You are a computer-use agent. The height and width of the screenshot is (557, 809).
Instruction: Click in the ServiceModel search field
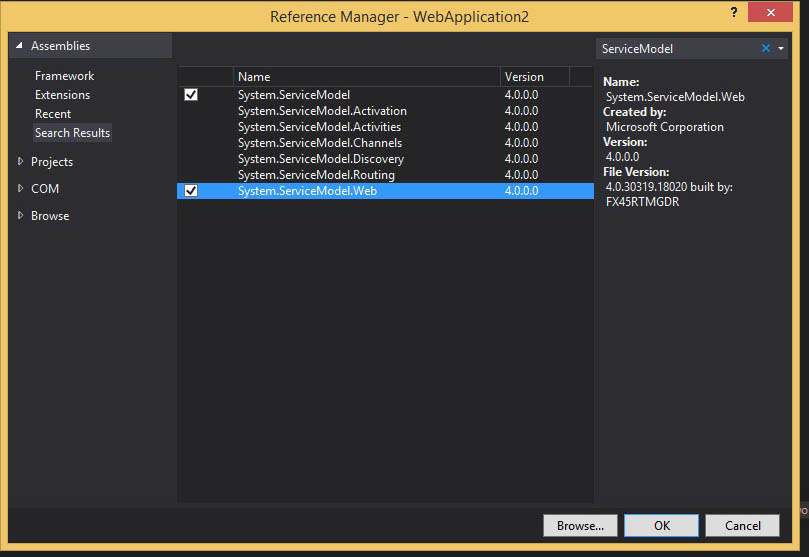click(x=677, y=48)
